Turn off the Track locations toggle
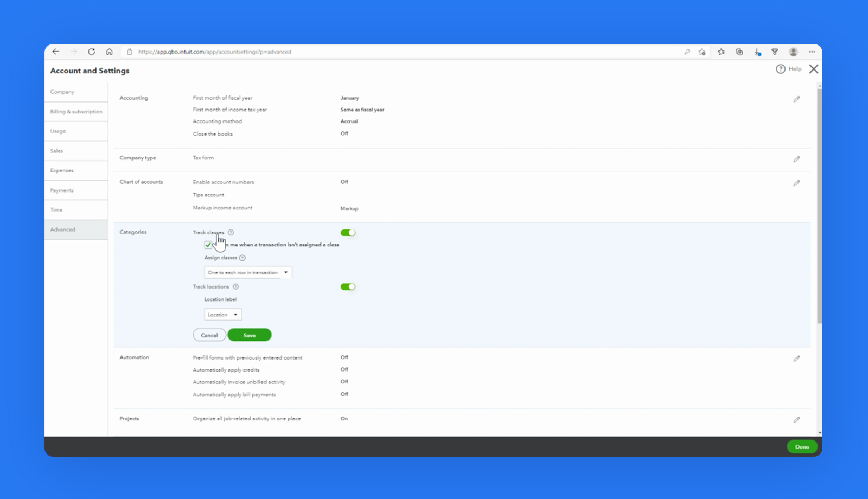This screenshot has width=868, height=499. click(x=348, y=286)
